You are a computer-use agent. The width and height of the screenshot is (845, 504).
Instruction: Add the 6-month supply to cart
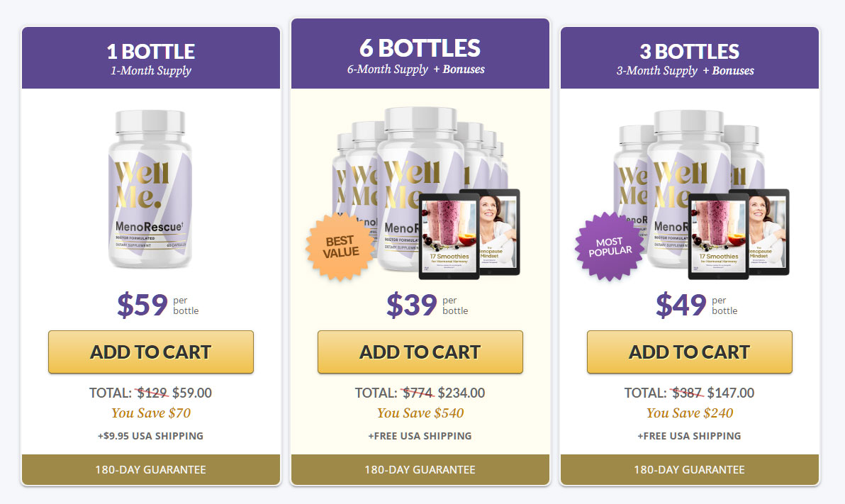(x=419, y=352)
